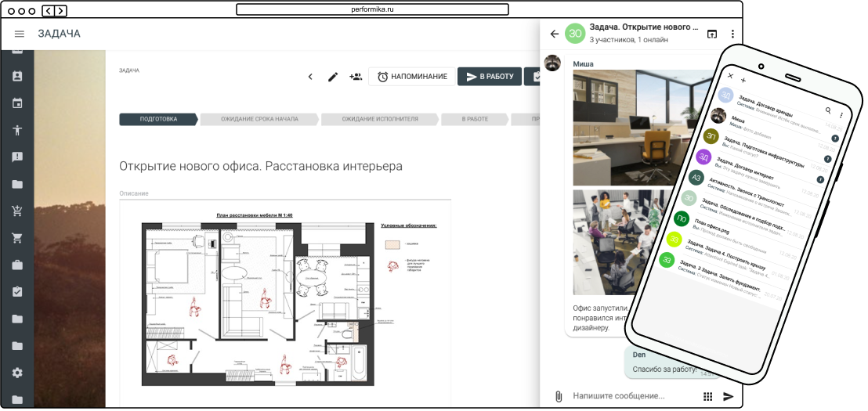Add participants with the people-plus icon
Image resolution: width=868 pixels, height=411 pixels.
[x=356, y=77]
